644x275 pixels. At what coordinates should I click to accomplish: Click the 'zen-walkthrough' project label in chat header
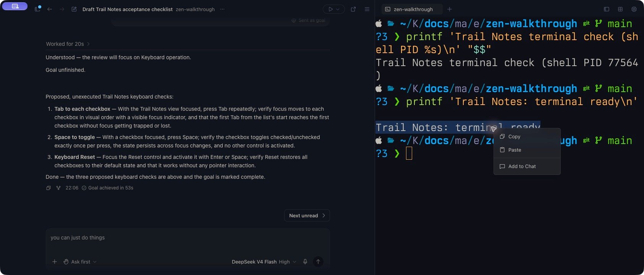point(195,9)
